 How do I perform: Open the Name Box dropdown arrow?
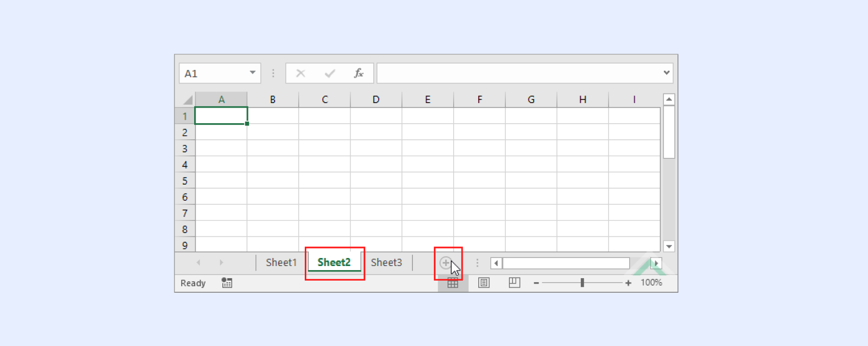pos(252,73)
